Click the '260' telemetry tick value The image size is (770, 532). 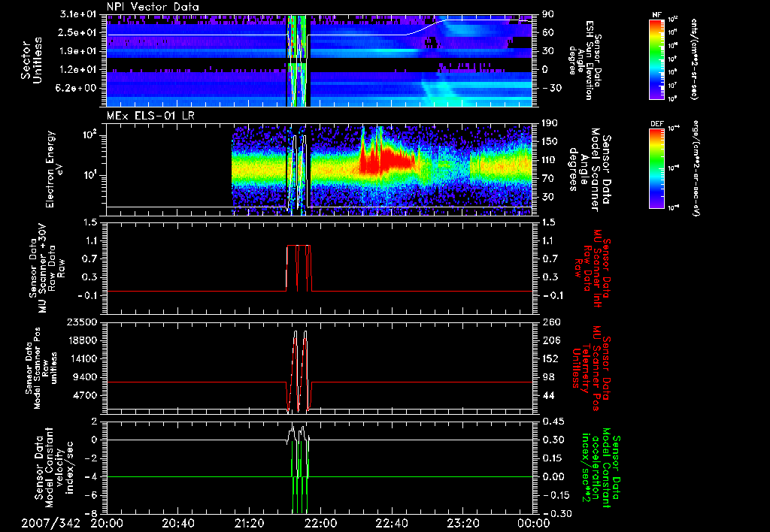click(551, 322)
